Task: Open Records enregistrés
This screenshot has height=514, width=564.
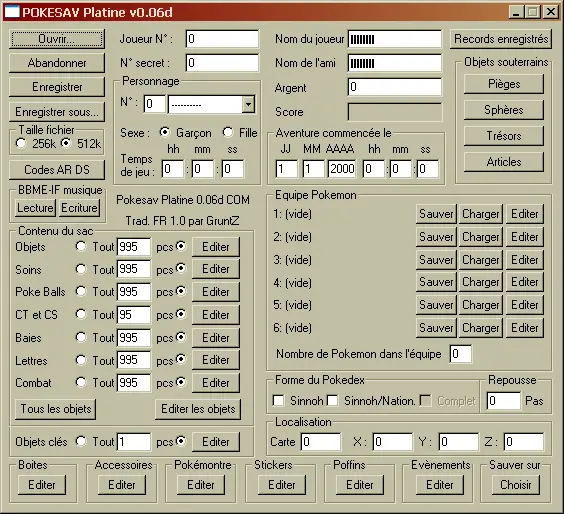Action: click(501, 39)
